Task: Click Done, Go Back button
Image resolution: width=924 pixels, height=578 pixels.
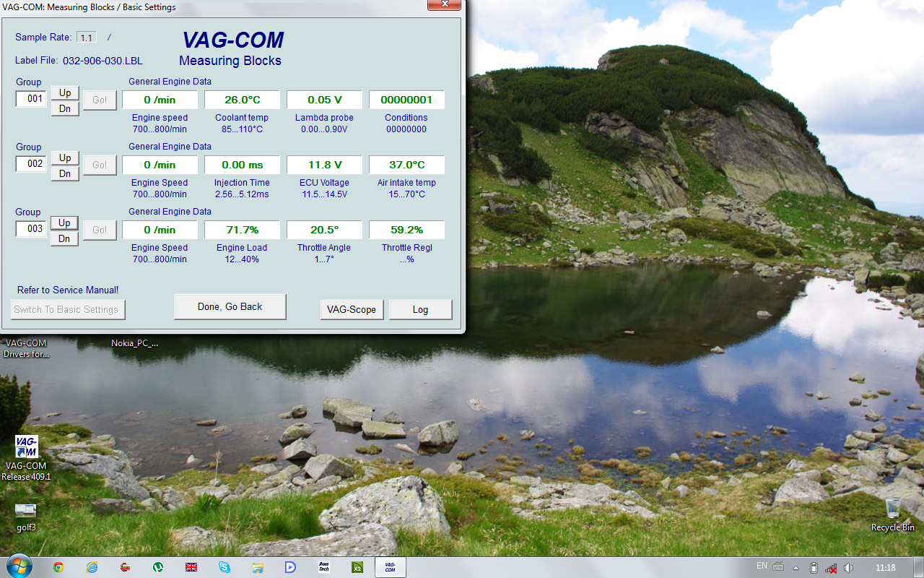Action: tap(230, 307)
